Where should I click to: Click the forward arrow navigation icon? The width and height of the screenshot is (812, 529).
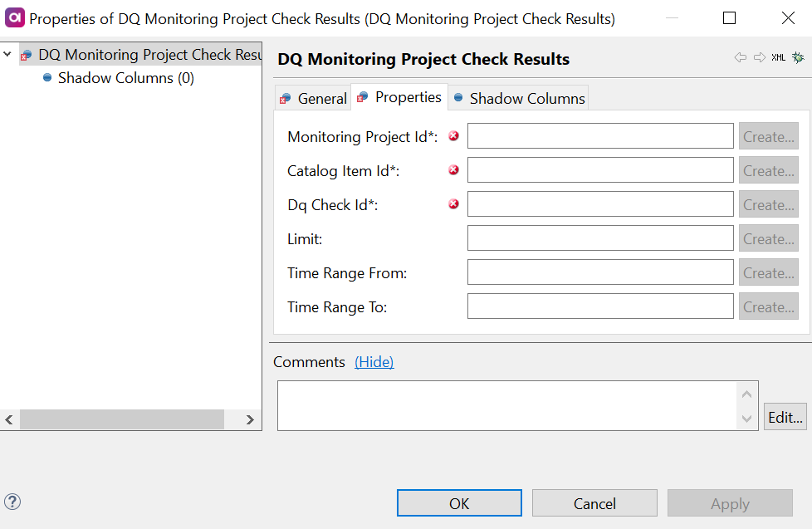[759, 58]
